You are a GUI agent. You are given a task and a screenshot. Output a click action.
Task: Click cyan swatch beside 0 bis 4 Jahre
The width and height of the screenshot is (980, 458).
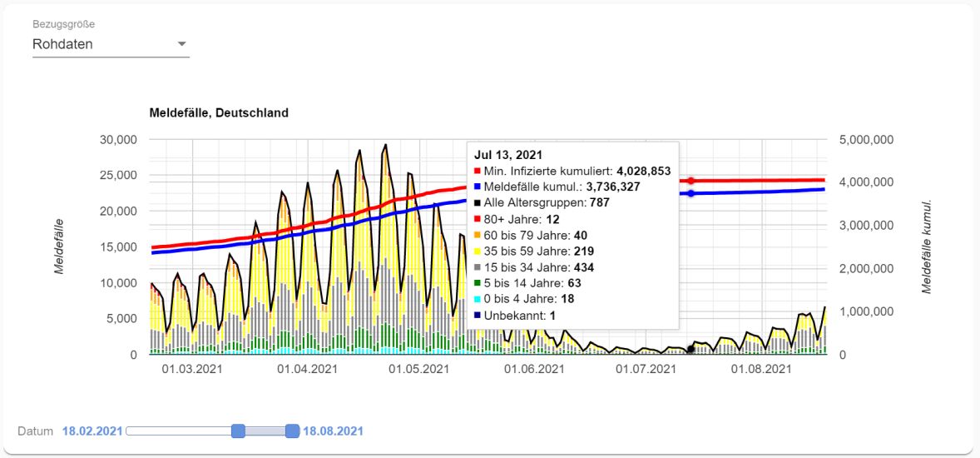coord(478,299)
